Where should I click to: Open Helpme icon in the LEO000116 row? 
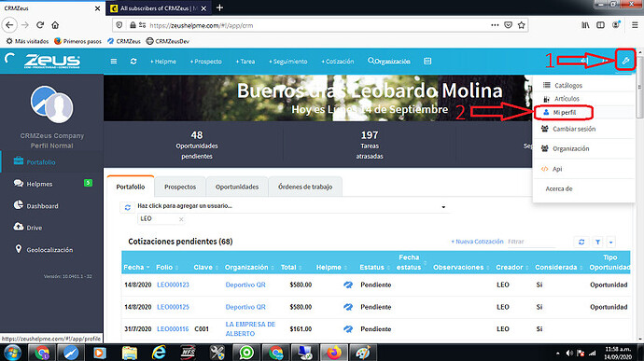pyautogui.click(x=348, y=329)
